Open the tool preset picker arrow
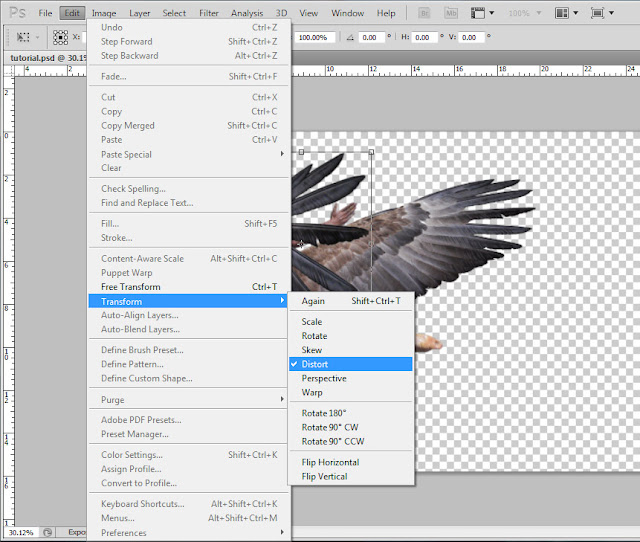This screenshot has width=640, height=542. [37, 38]
